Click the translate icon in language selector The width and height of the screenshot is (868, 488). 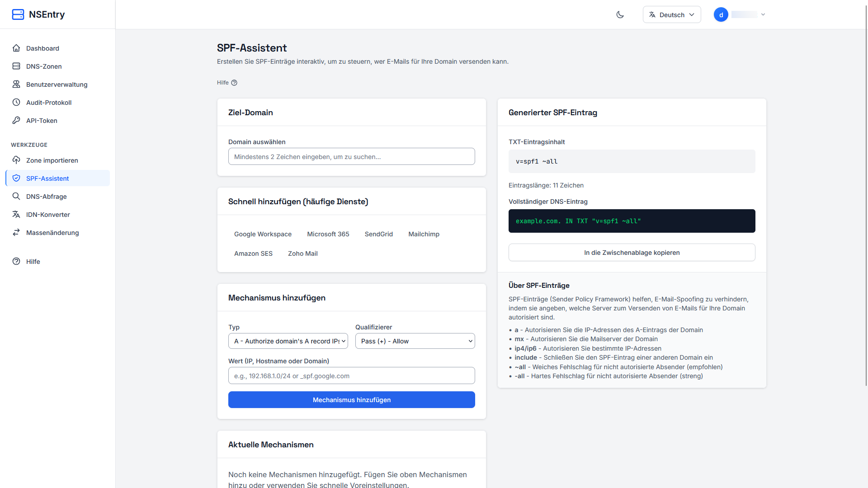coord(652,14)
